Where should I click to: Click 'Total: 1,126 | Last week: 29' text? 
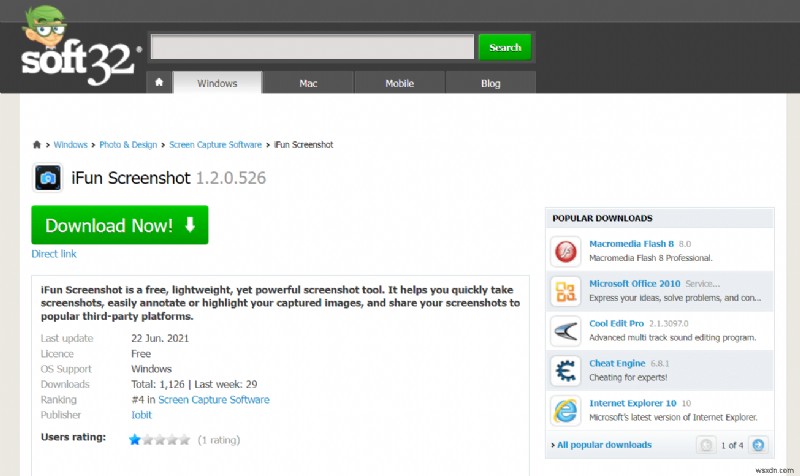pyautogui.click(x=194, y=384)
